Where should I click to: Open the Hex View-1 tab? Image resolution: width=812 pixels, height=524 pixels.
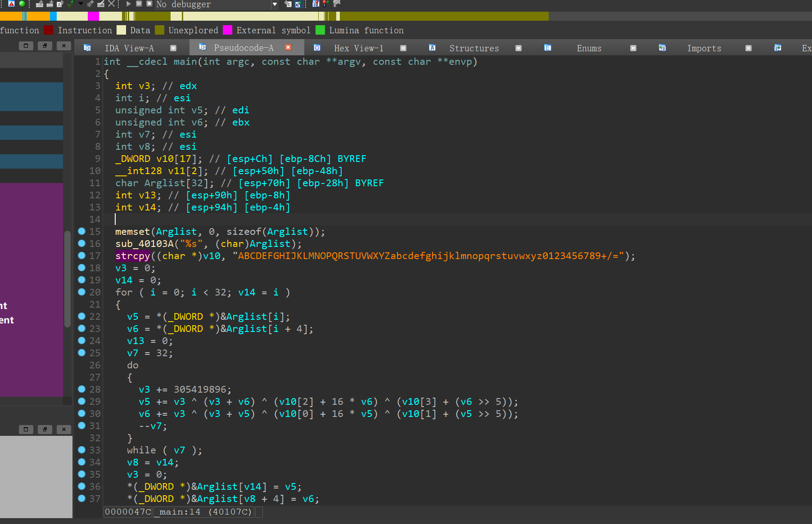point(358,48)
